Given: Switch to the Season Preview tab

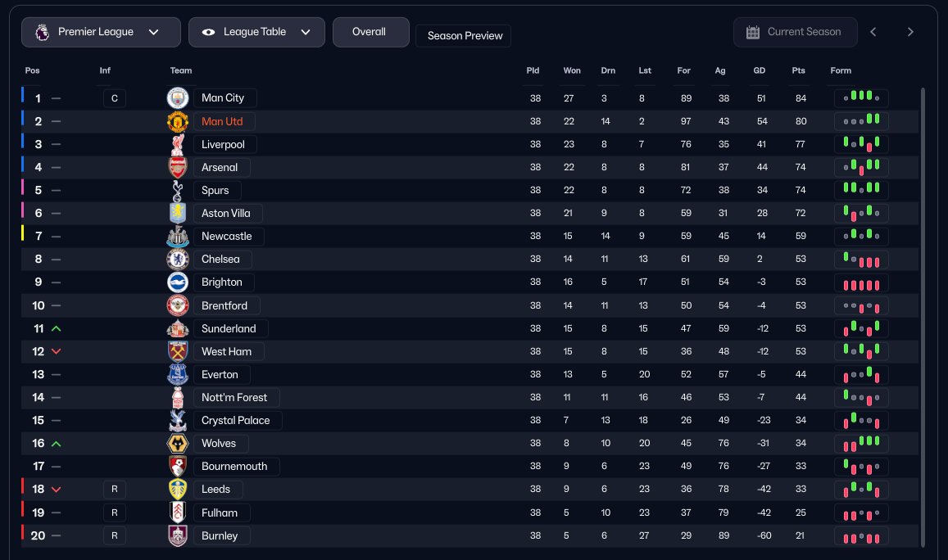Looking at the screenshot, I should [464, 36].
